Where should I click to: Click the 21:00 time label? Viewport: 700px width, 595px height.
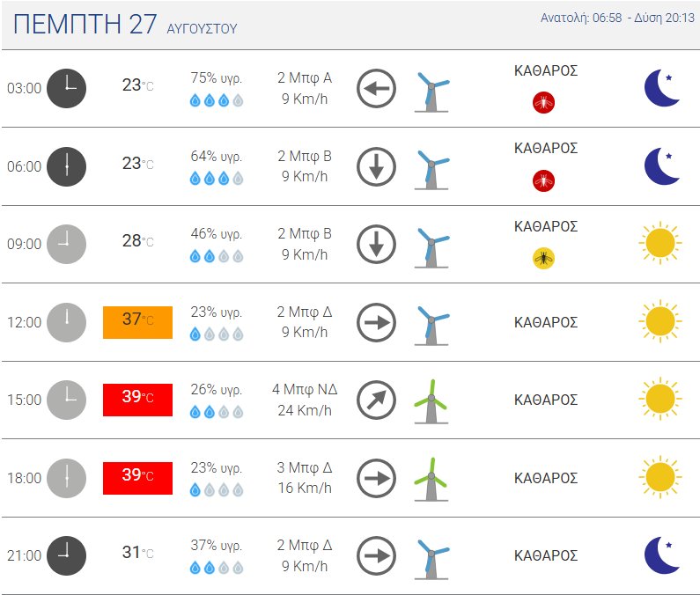click(x=24, y=555)
